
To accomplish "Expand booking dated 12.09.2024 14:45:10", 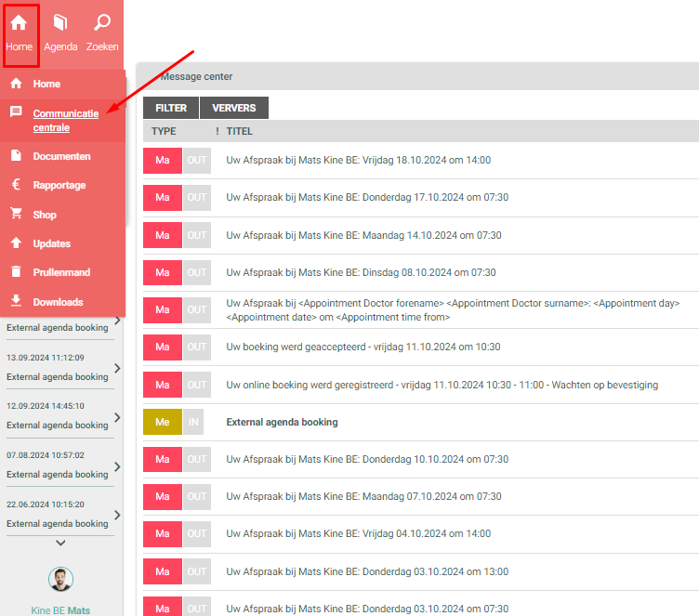I will [x=117, y=417].
